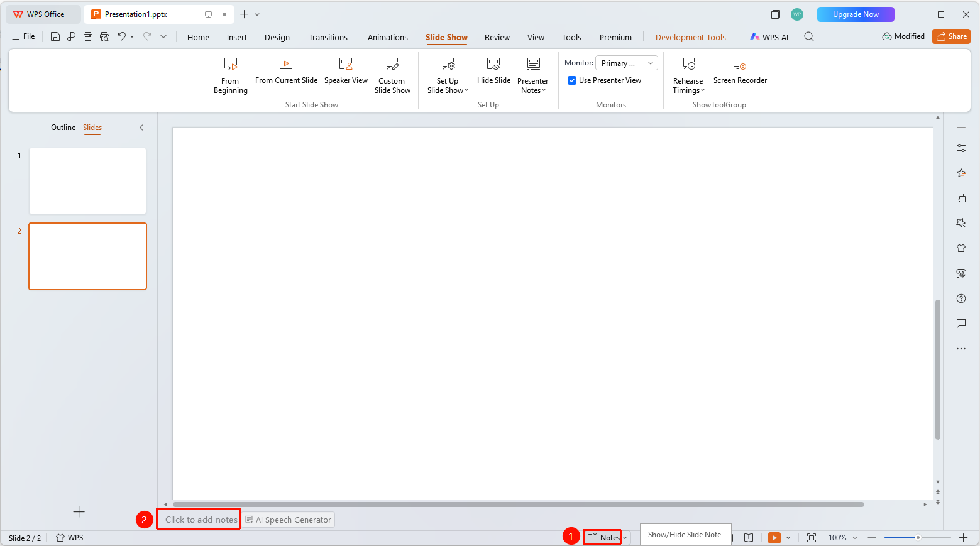Uncheck Use Presenter View
This screenshot has height=546, width=980.
point(572,80)
